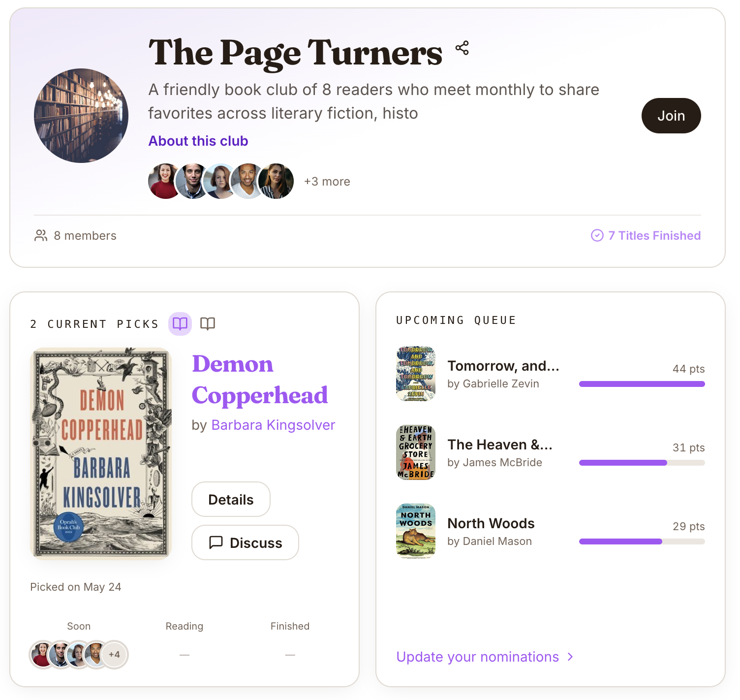Click by Gabrielle Zevin author text
Viewport: 740px width, 700px height.
pos(493,383)
